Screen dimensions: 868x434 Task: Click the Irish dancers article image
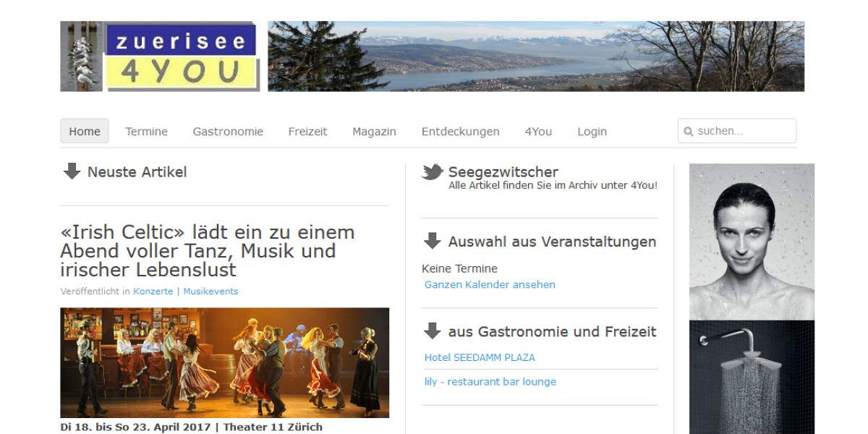tap(224, 362)
